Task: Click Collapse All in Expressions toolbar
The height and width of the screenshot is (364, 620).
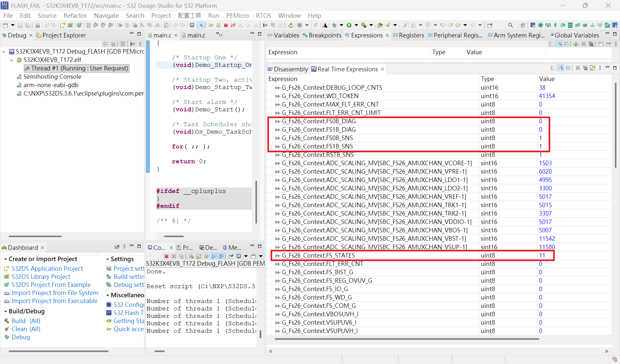Action: click(x=566, y=44)
